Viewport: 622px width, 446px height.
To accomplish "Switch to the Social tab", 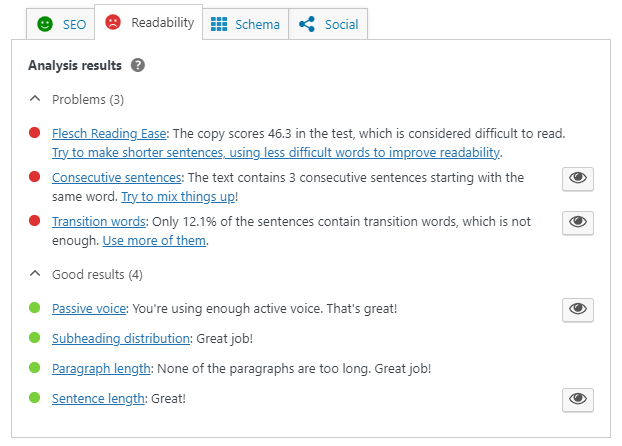I will pyautogui.click(x=328, y=24).
